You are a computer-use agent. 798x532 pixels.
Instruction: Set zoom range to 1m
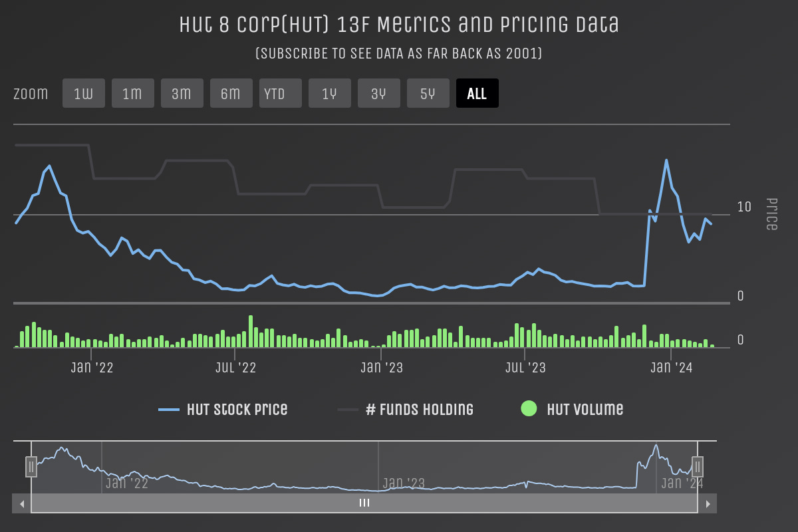[x=133, y=93]
